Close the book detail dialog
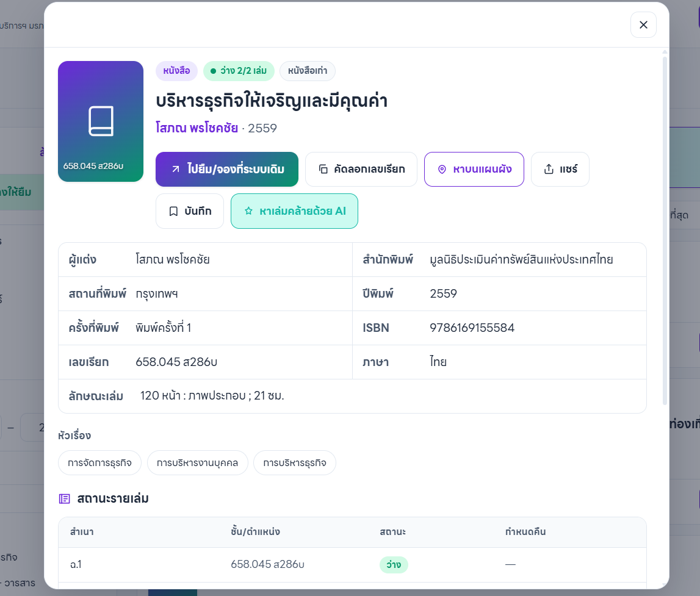 (643, 25)
